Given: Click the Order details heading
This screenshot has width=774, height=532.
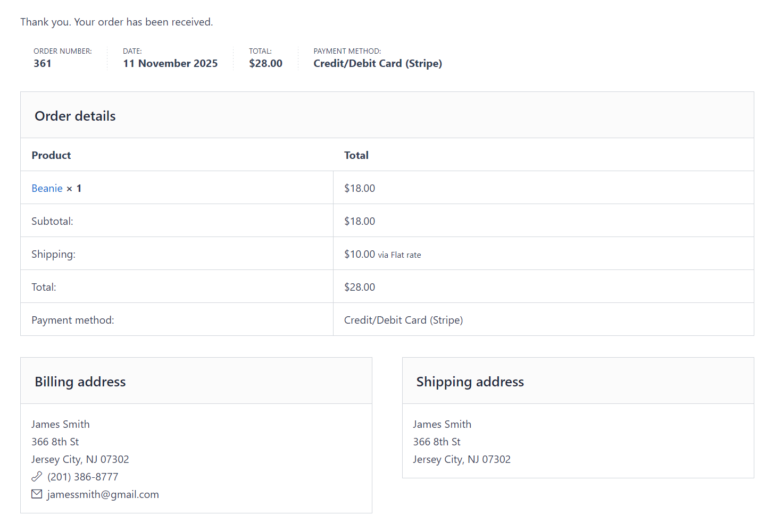Looking at the screenshot, I should tap(75, 116).
